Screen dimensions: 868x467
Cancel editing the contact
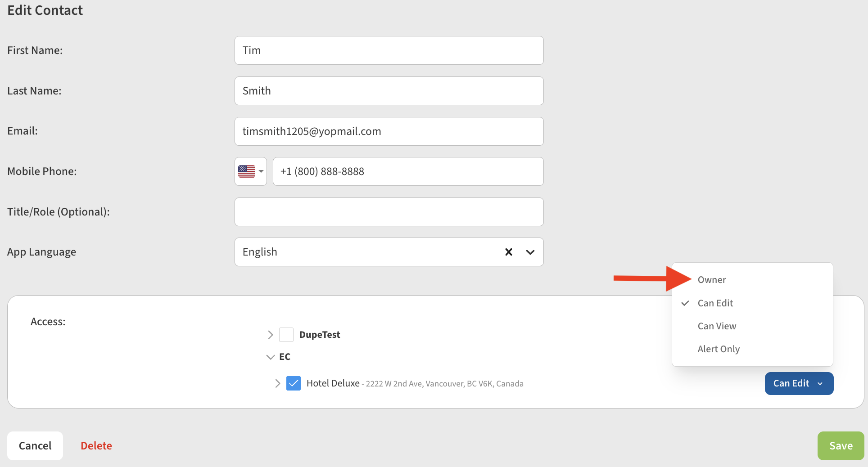35,445
